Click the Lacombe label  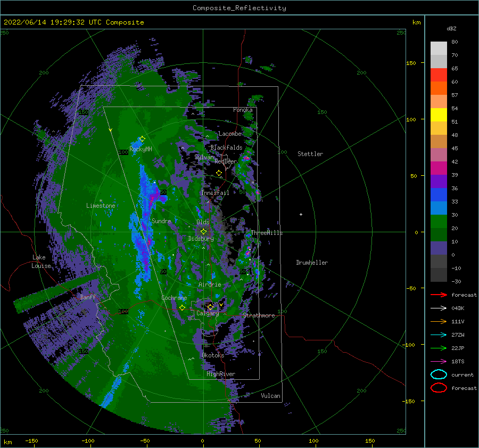(x=230, y=134)
